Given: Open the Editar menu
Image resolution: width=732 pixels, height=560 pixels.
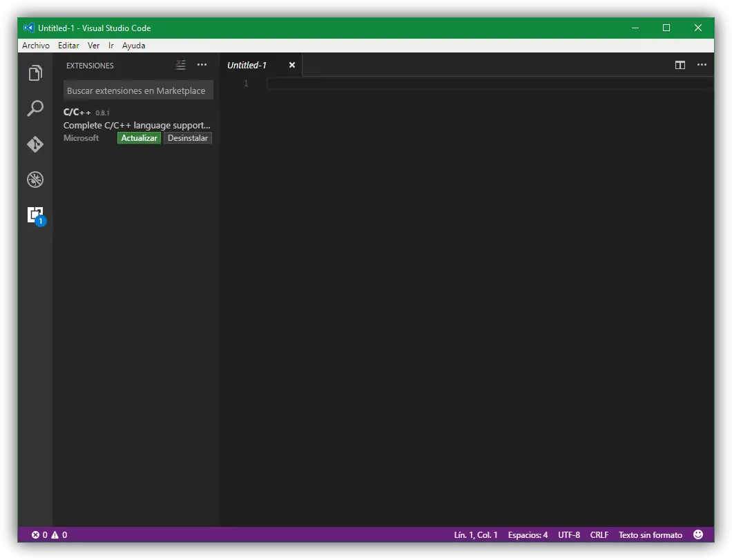Looking at the screenshot, I should pyautogui.click(x=68, y=46).
